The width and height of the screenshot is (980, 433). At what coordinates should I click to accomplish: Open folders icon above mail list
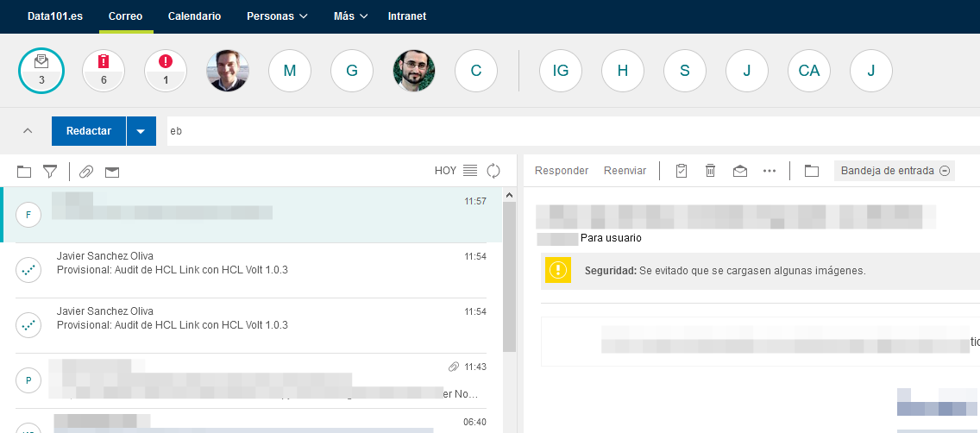point(23,172)
